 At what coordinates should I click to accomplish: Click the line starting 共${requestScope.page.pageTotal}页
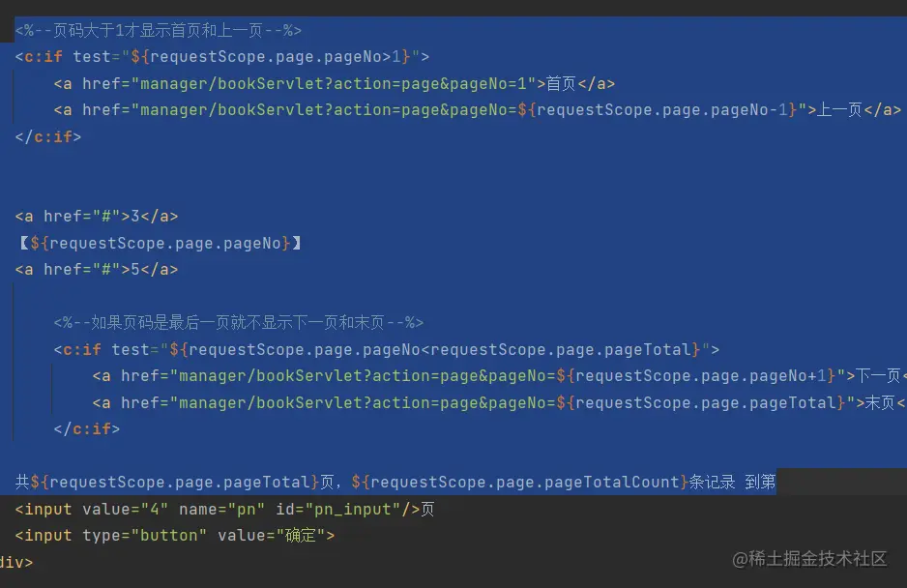395,482
